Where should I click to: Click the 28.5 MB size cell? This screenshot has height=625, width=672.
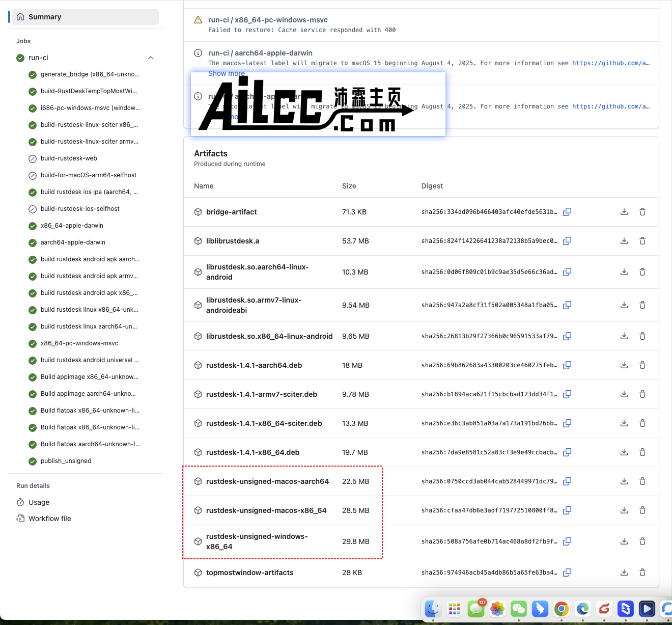coord(355,510)
